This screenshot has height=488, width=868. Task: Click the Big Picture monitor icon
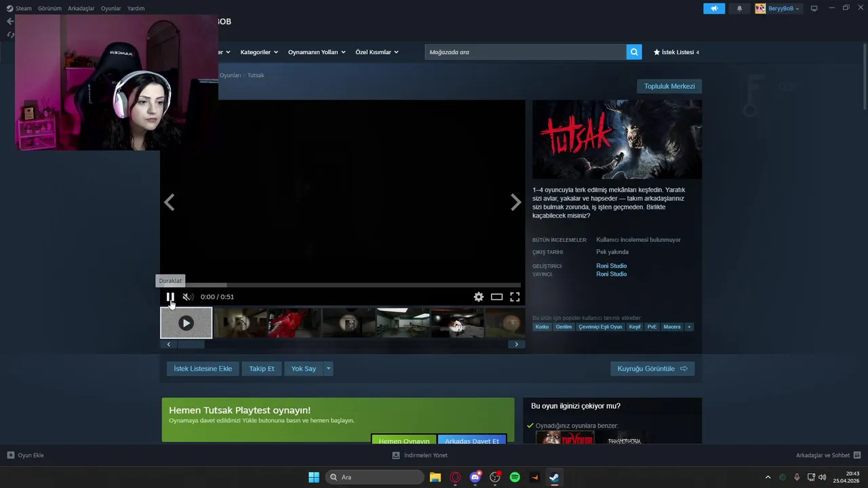[x=814, y=8]
